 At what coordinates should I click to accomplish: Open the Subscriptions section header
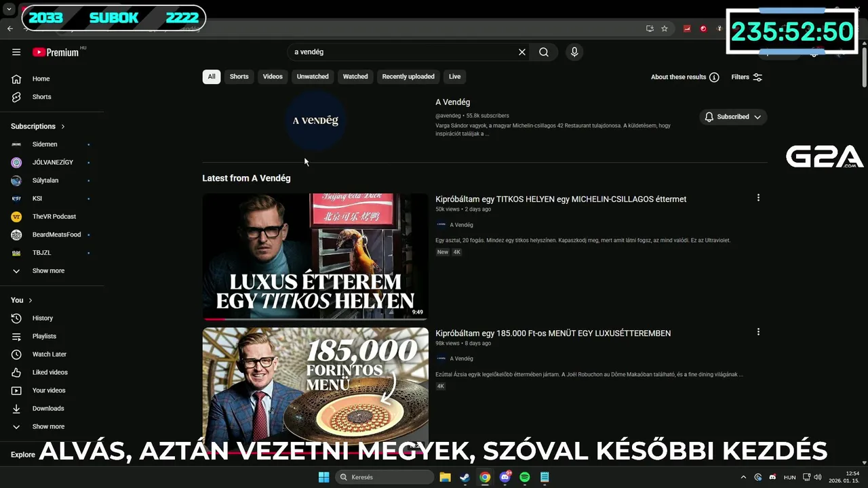click(38, 126)
